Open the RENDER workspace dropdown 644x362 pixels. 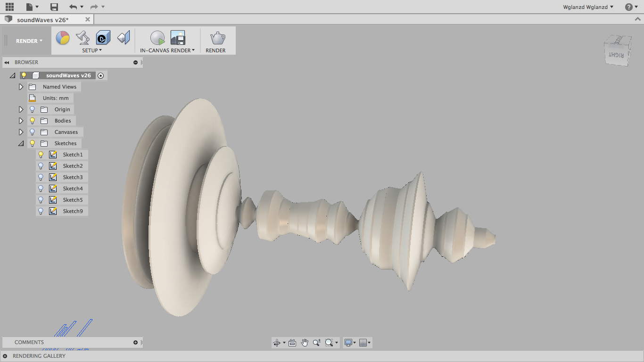29,41
